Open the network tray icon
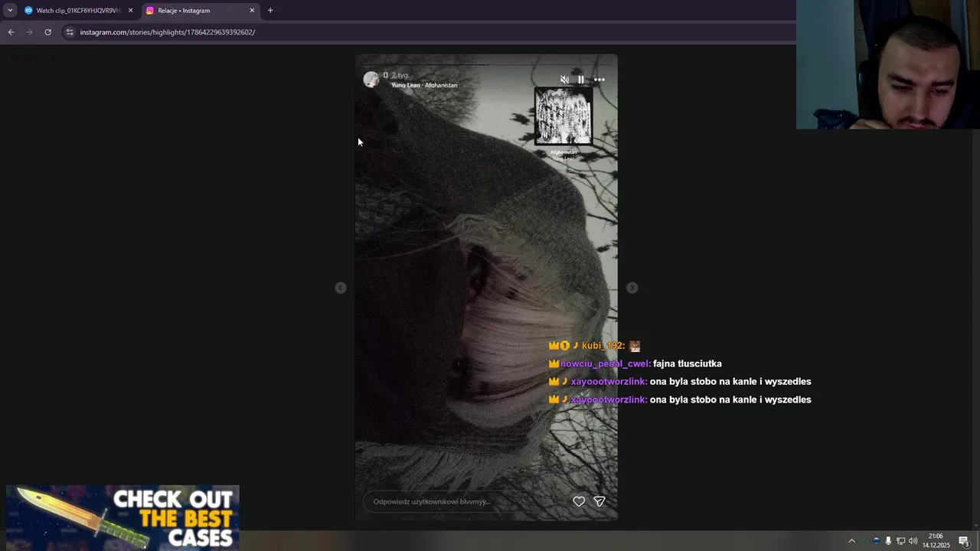Screen dimensions: 980x551 900,541
